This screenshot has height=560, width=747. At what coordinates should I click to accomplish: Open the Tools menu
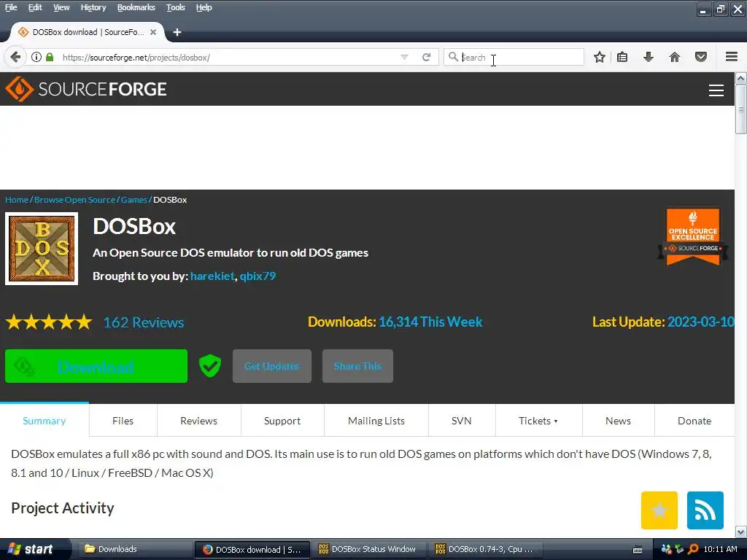(x=175, y=7)
